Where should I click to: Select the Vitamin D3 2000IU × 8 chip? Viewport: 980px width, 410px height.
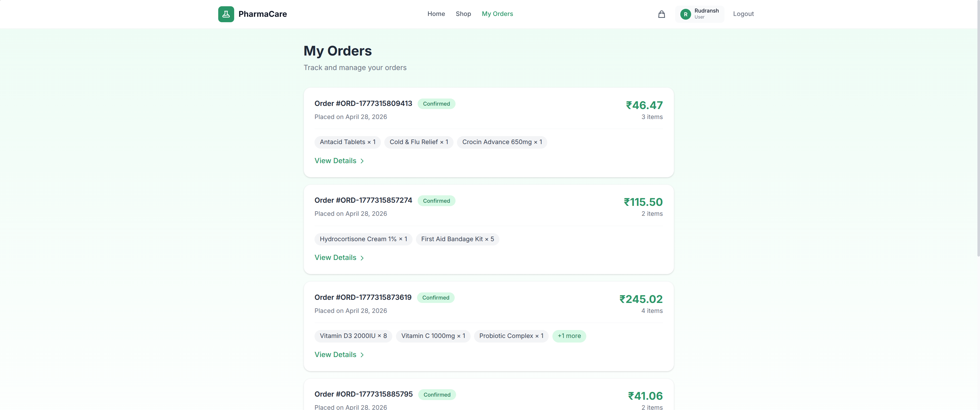pyautogui.click(x=353, y=336)
